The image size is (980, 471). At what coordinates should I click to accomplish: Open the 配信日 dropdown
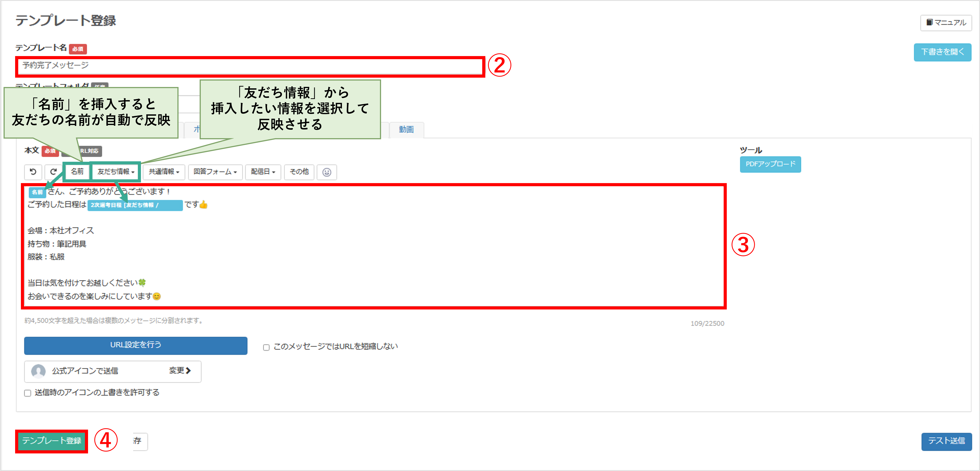tap(263, 172)
